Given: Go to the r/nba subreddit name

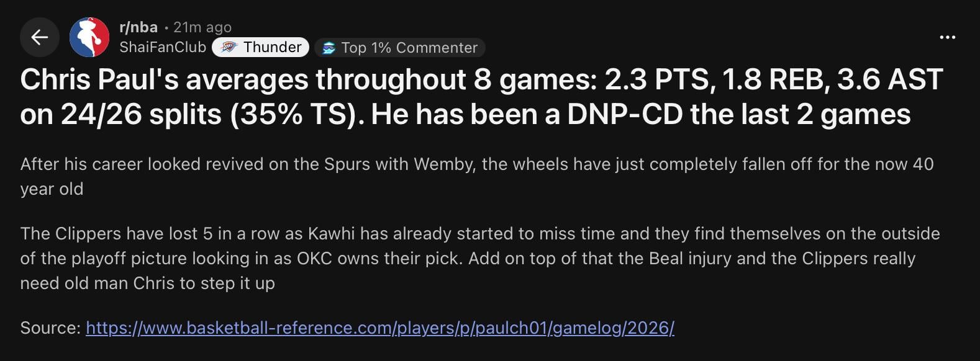Looking at the screenshot, I should coord(138,27).
